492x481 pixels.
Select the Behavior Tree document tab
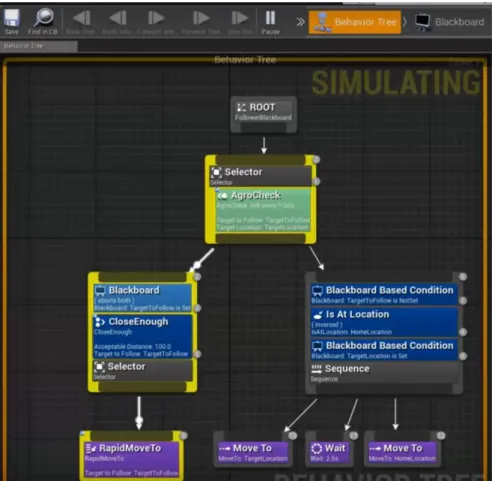click(39, 46)
